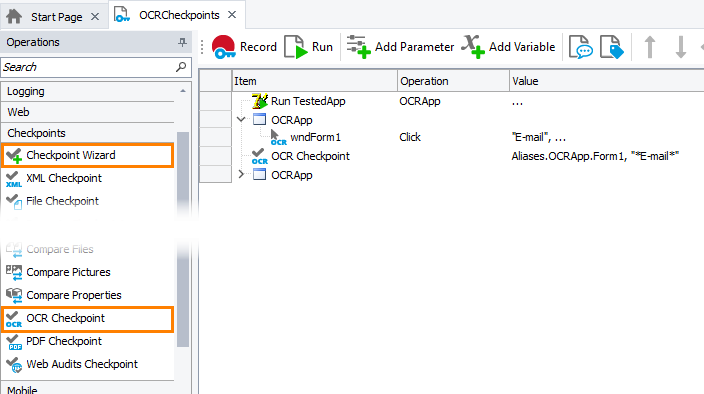Focus the Operations search field
This screenshot has height=394, width=704.
(x=96, y=67)
